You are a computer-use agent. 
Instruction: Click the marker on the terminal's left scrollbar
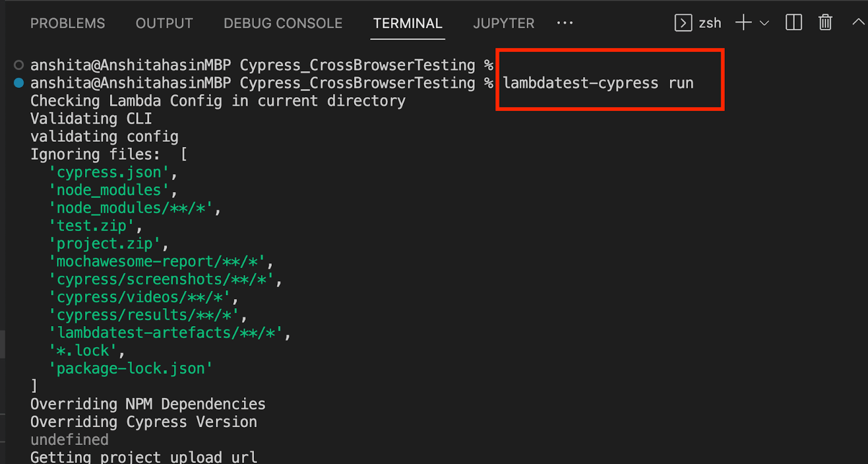(x=2, y=344)
